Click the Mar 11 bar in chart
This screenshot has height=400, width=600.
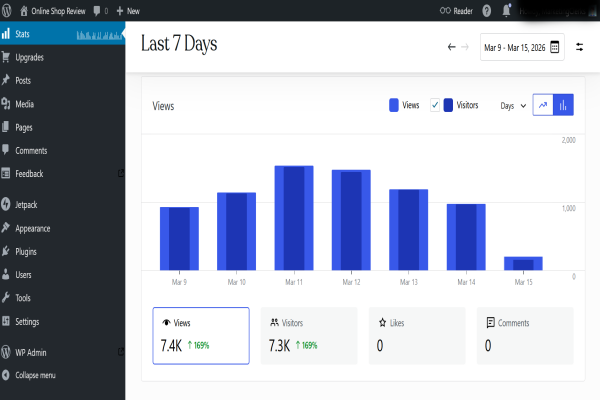294,218
